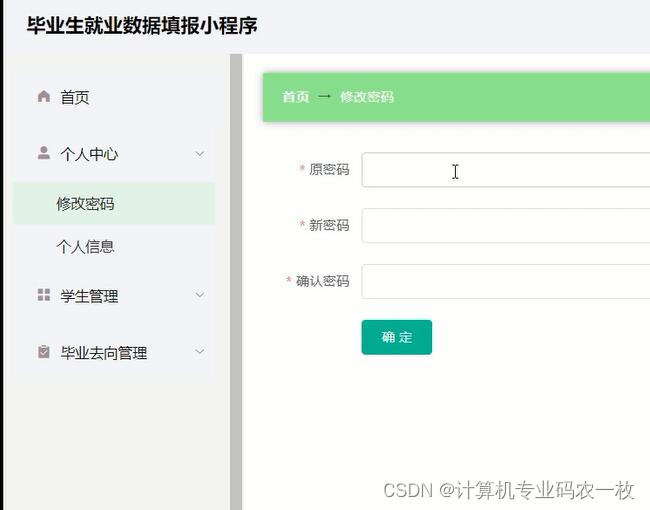650x510 pixels.
Task: Focus the 确认密码 input field
Action: pyautogui.click(x=506, y=281)
